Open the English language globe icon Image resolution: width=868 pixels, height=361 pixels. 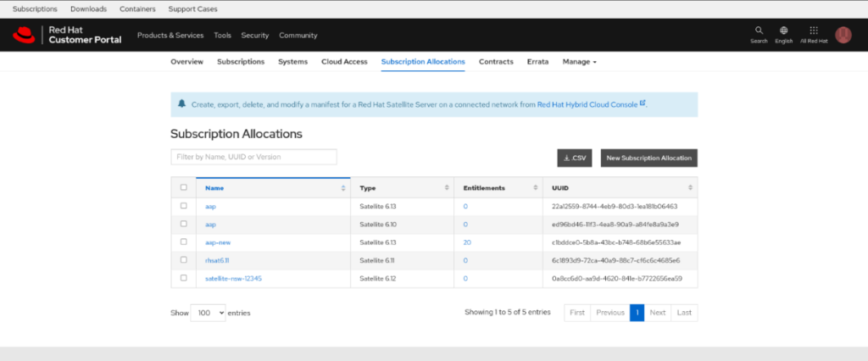(x=784, y=35)
